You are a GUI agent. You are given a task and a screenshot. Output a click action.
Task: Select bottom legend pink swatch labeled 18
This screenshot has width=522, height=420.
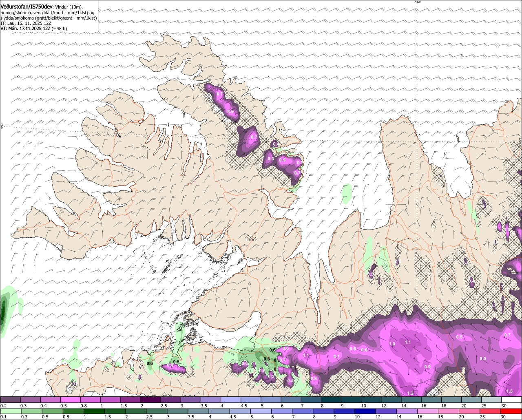449,411
